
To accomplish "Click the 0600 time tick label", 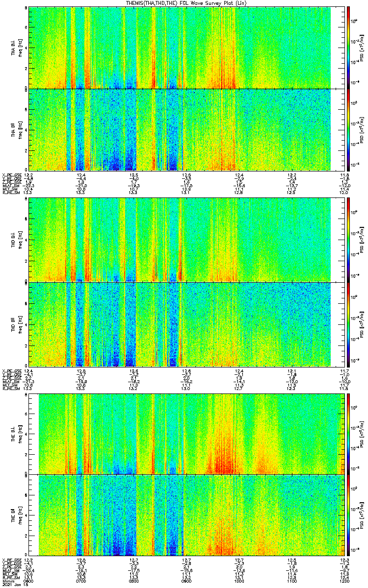I will tap(29, 581).
